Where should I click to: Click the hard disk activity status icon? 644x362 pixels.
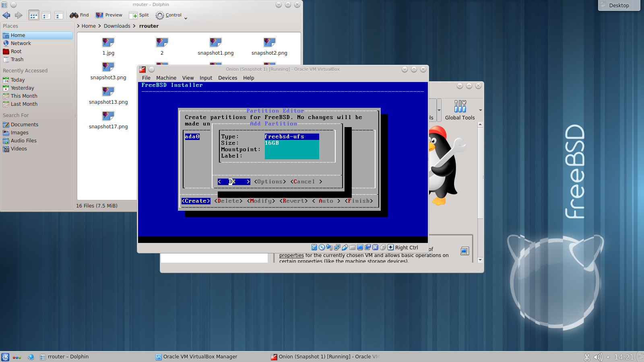pyautogui.click(x=314, y=247)
